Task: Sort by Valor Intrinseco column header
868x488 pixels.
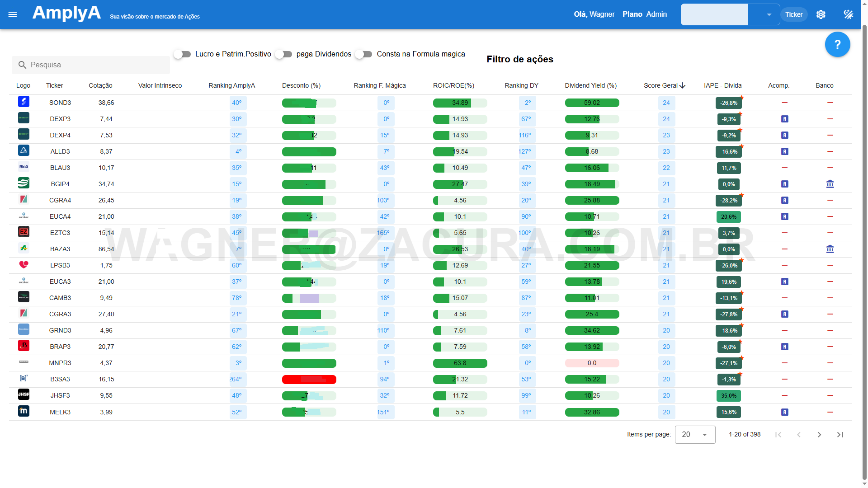Action: click(160, 85)
